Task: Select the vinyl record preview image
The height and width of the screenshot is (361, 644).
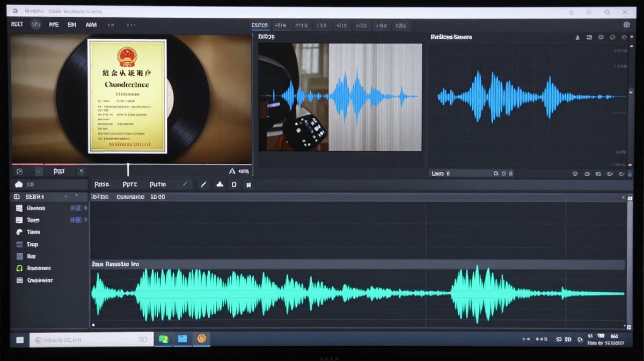Action: pyautogui.click(x=131, y=99)
